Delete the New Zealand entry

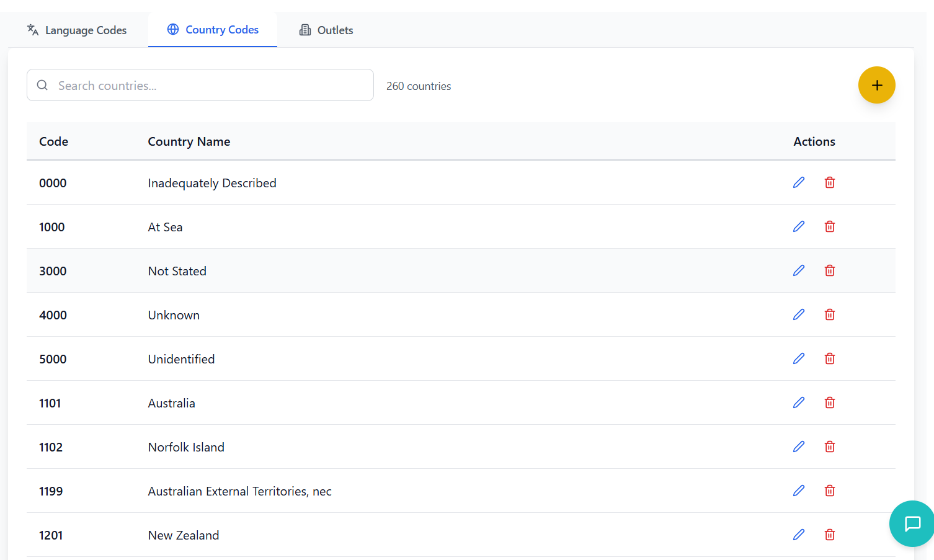point(829,535)
